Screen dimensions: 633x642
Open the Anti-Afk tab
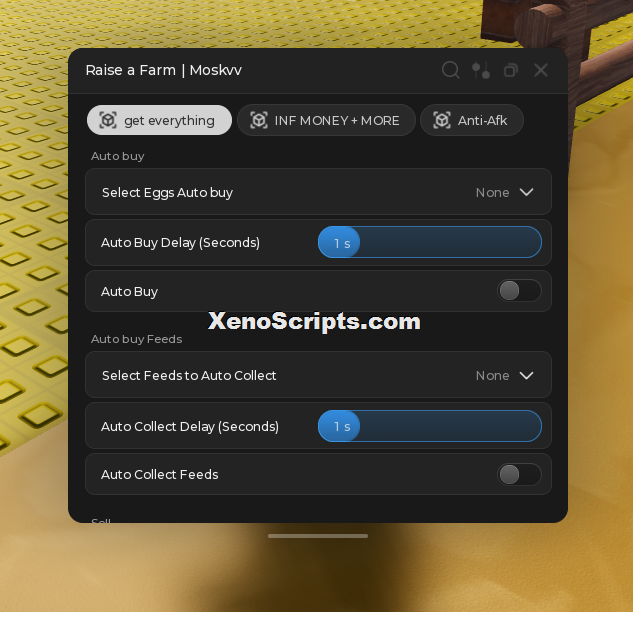(472, 120)
